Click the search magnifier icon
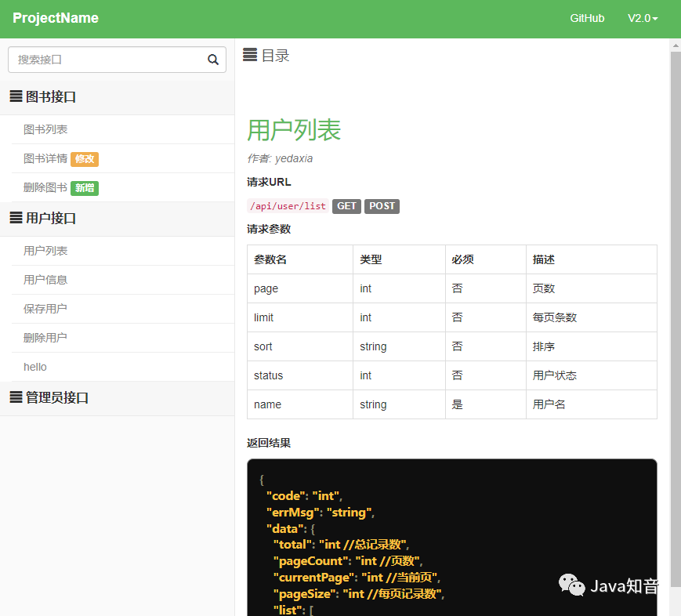Image resolution: width=681 pixels, height=616 pixels. [x=212, y=59]
